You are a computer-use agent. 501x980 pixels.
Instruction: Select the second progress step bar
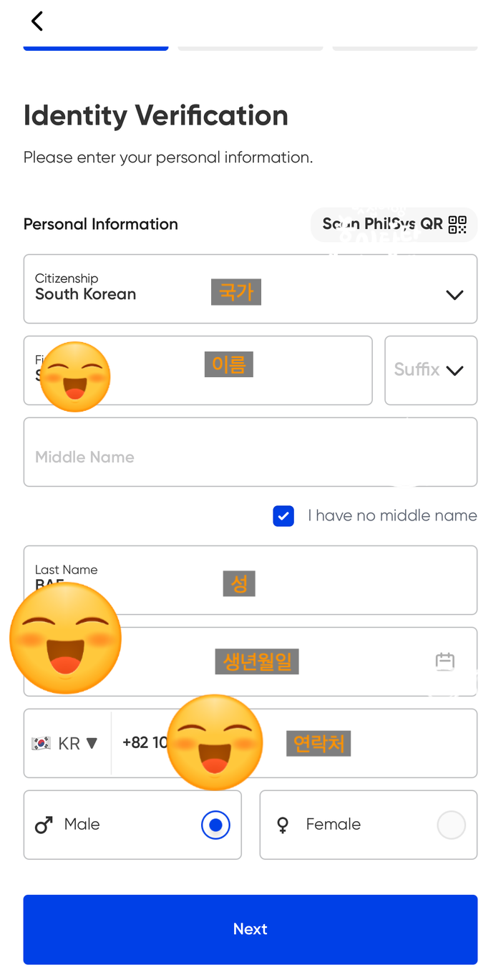pyautogui.click(x=250, y=49)
